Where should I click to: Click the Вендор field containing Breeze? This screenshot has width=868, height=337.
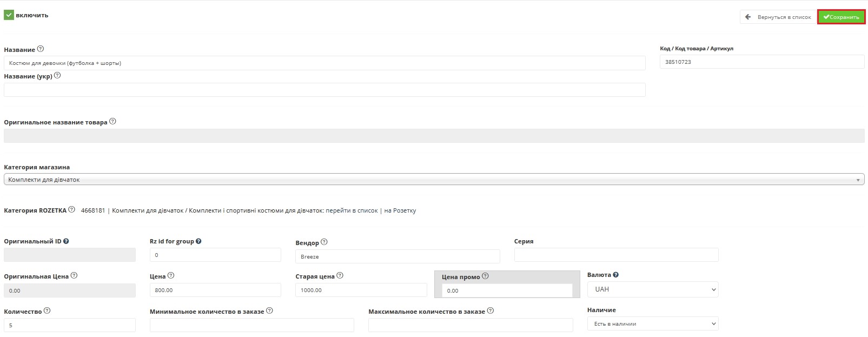pos(397,256)
